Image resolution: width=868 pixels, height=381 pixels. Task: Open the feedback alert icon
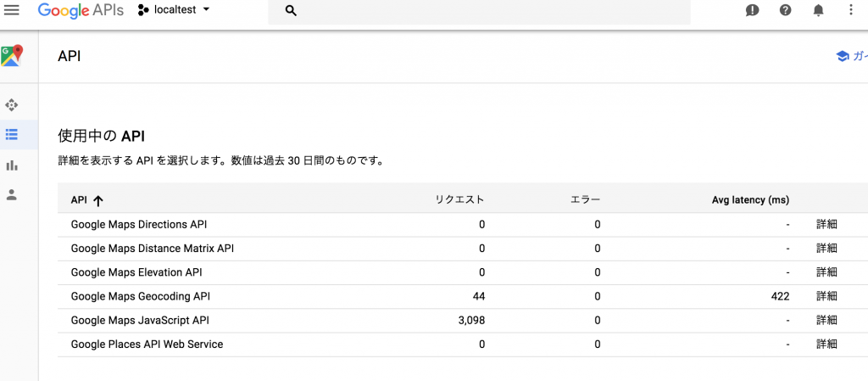(753, 10)
